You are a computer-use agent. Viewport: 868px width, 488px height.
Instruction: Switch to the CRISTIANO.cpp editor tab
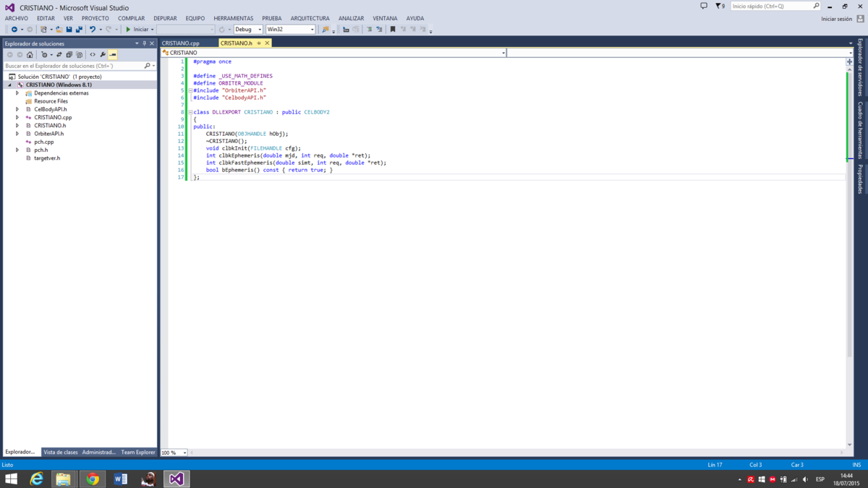(180, 43)
